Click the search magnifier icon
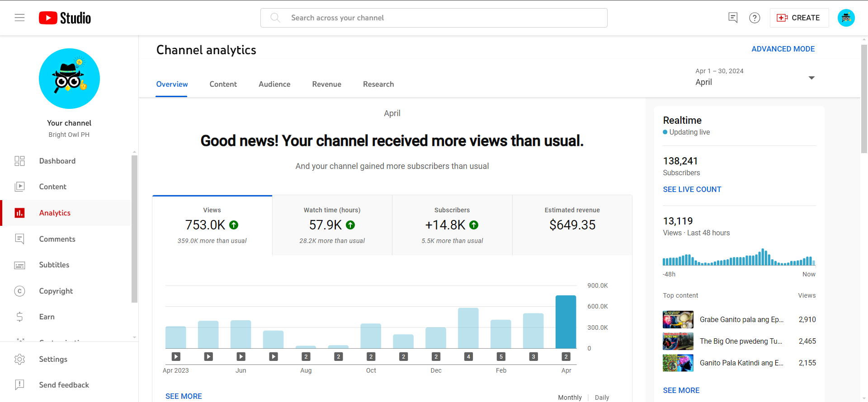The height and width of the screenshot is (402, 868). (x=275, y=18)
